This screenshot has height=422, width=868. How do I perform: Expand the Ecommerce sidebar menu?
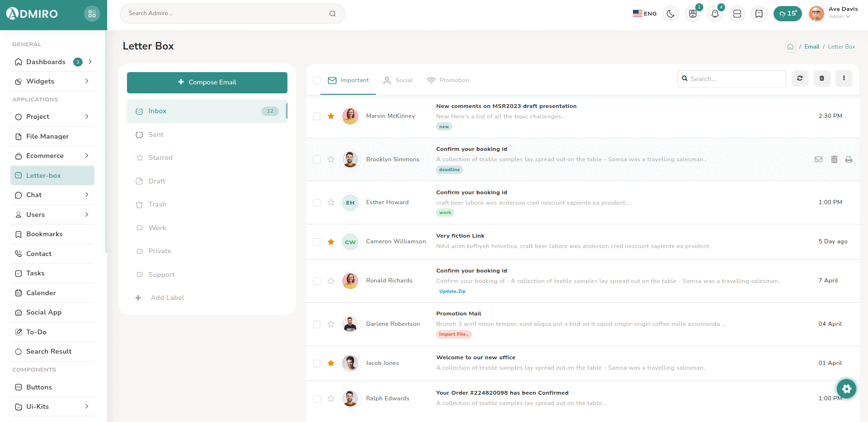[x=52, y=156]
